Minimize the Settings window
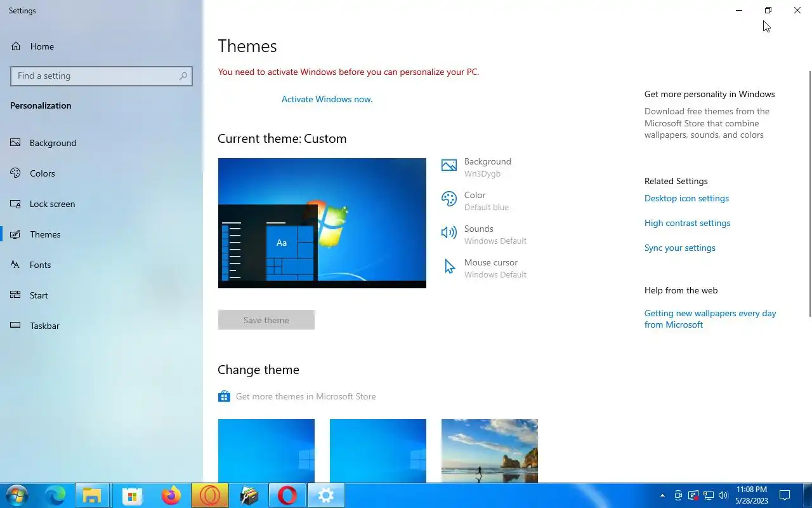 (739, 10)
